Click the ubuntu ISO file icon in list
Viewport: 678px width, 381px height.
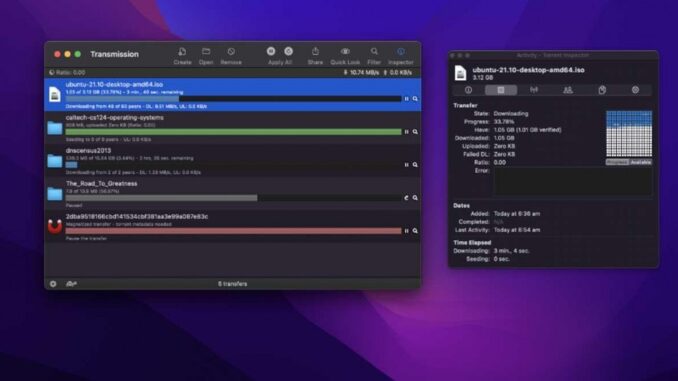pos(55,94)
